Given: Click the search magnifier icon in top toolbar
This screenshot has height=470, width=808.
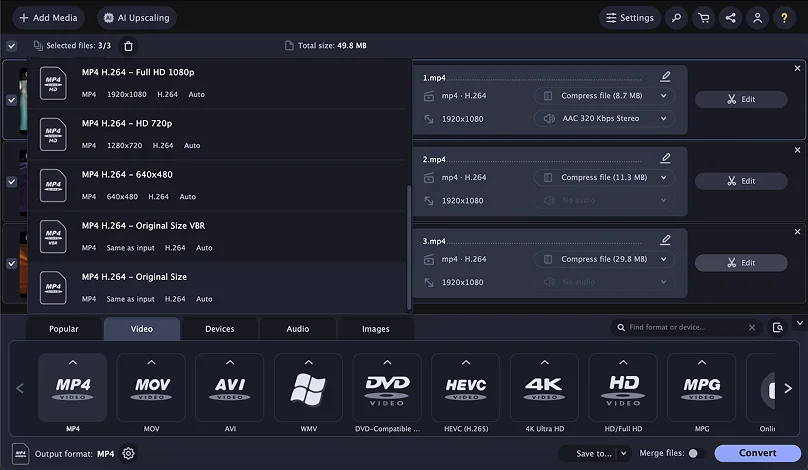Looking at the screenshot, I should pos(677,18).
